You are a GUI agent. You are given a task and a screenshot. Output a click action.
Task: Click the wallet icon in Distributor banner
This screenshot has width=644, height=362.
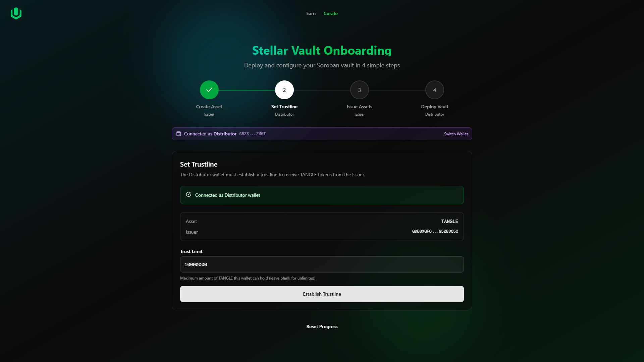[x=179, y=134]
